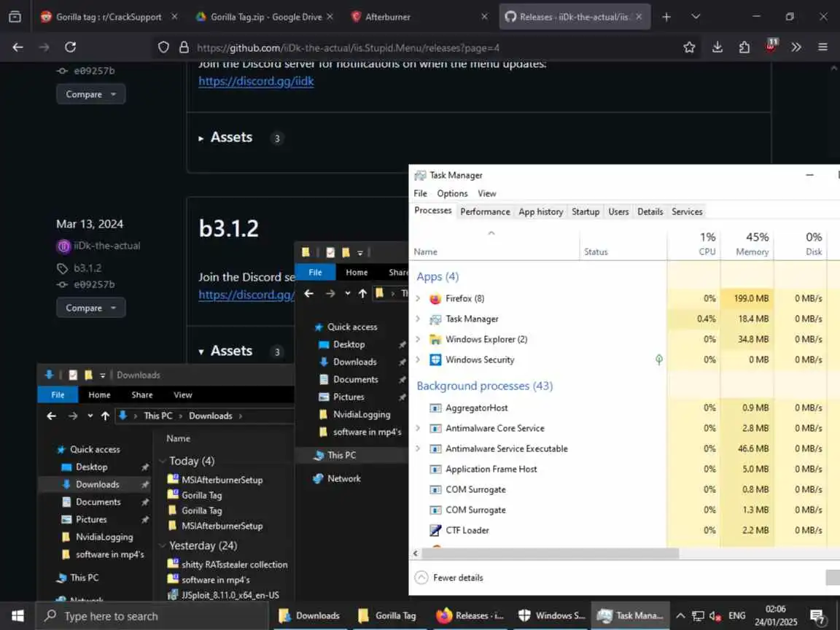
Task: Open Gorilla Tag folder from taskbar
Action: coord(388,615)
